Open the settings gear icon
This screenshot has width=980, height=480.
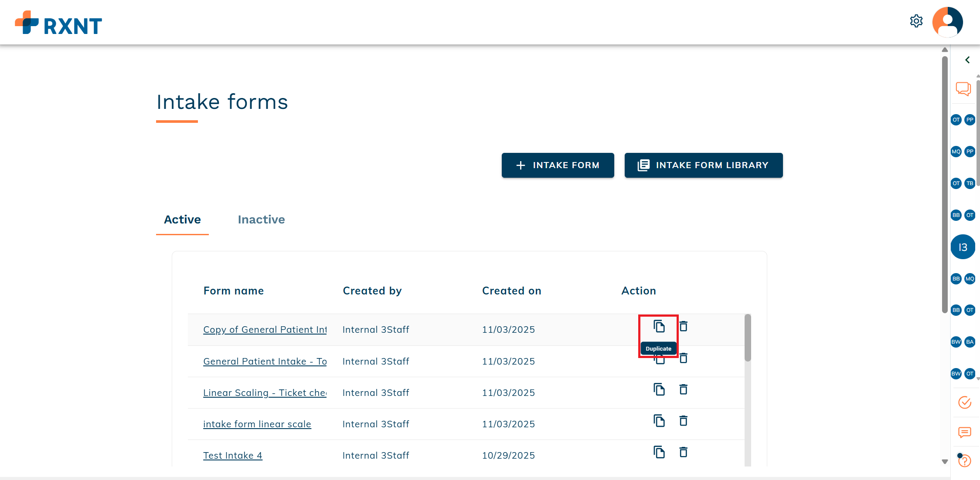click(916, 21)
